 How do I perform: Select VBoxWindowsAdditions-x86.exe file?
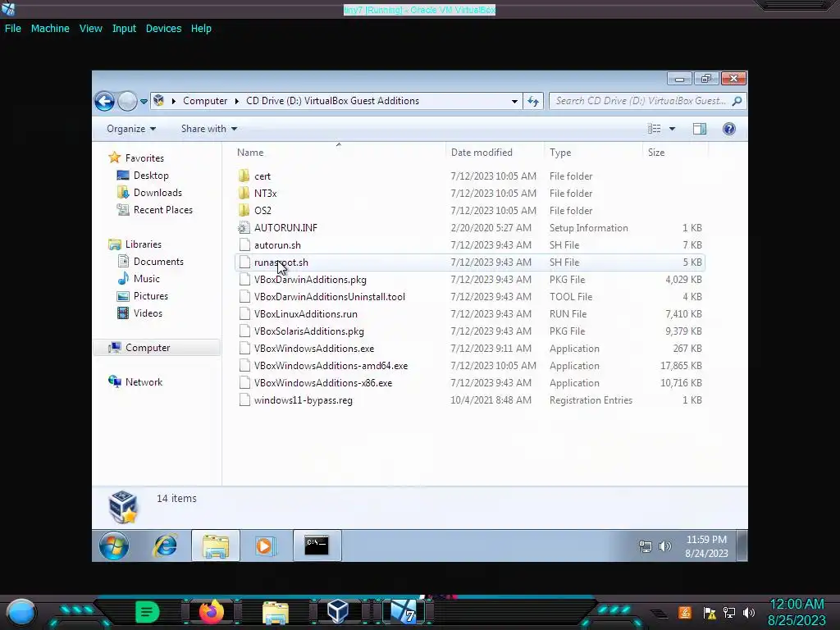469,382
